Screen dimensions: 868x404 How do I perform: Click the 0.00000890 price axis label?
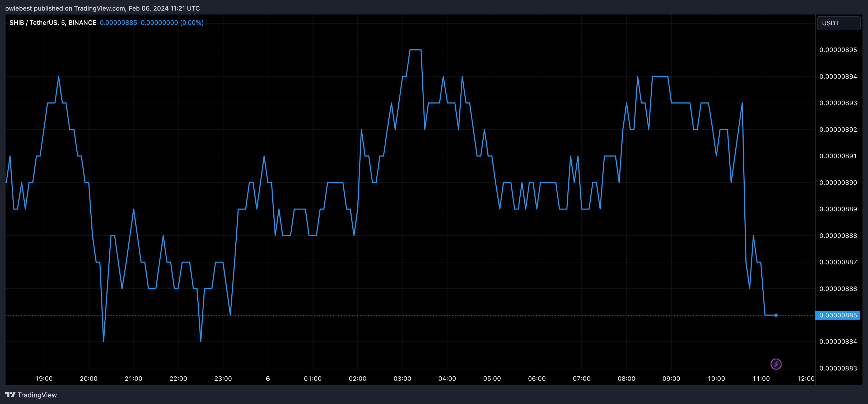click(x=838, y=183)
